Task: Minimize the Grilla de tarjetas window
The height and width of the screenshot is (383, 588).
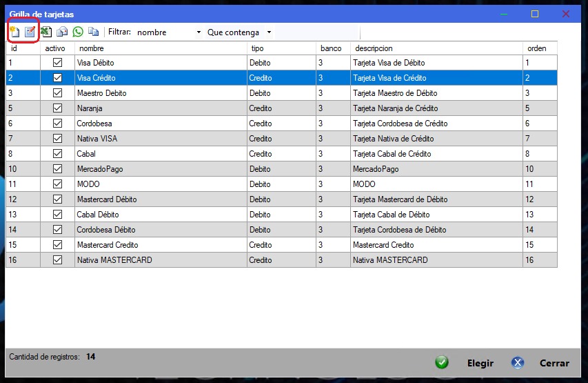Action: pyautogui.click(x=504, y=14)
